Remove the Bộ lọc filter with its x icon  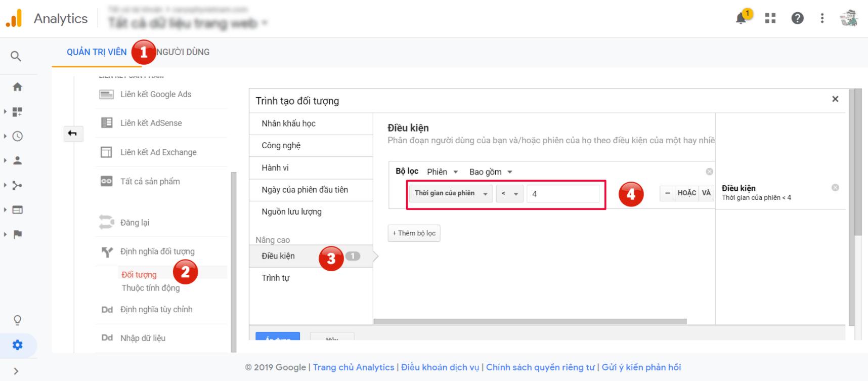(709, 172)
